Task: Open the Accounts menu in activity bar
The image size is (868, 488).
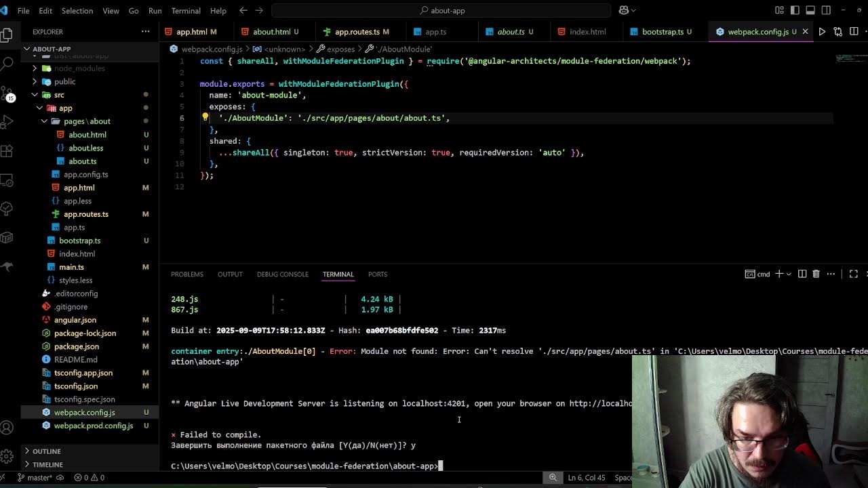Action: (x=7, y=428)
